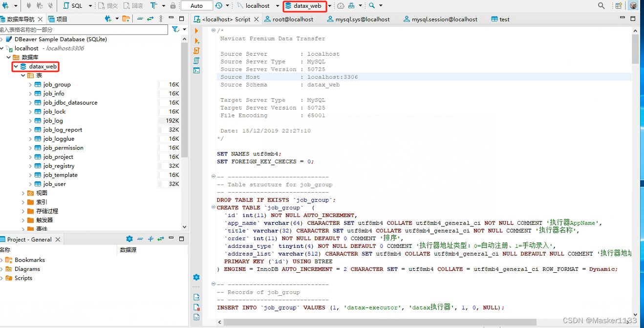Image resolution: width=644 pixels, height=328 pixels.
Task: Select the job_group table
Action: tap(57, 85)
